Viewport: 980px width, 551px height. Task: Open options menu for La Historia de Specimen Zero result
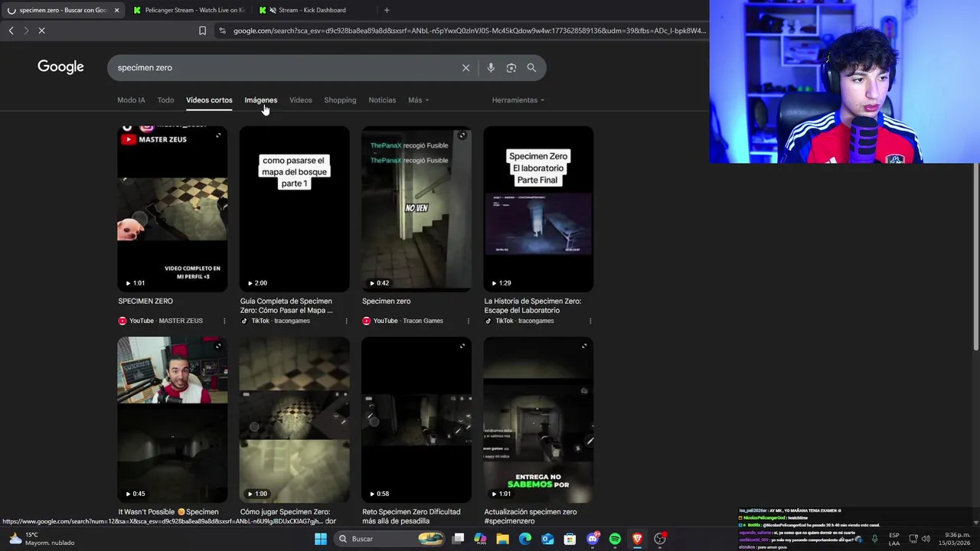(x=590, y=321)
